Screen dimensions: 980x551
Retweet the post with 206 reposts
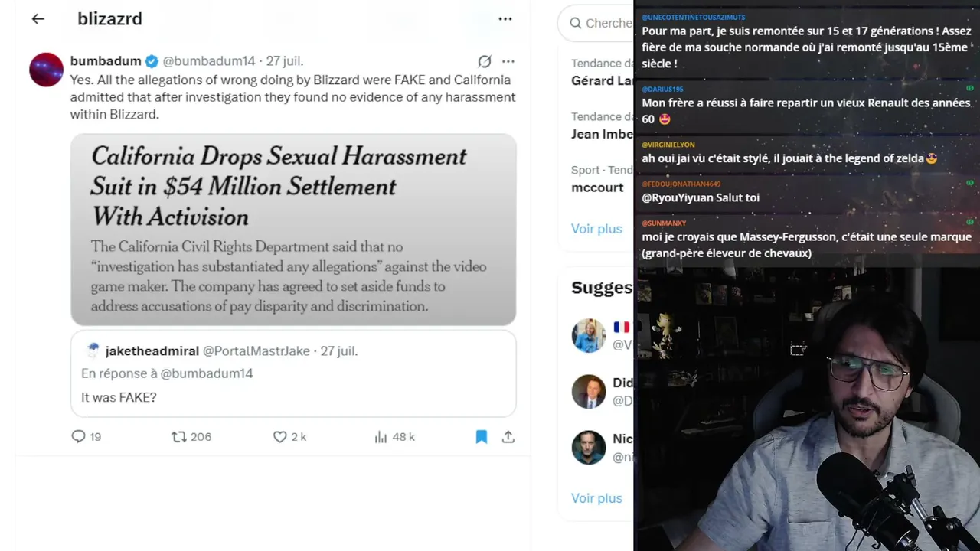[x=178, y=436]
